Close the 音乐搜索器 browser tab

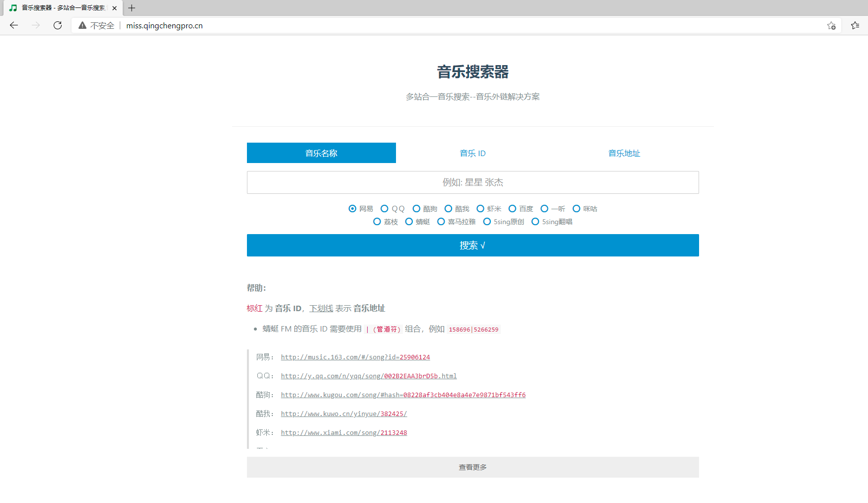(114, 8)
